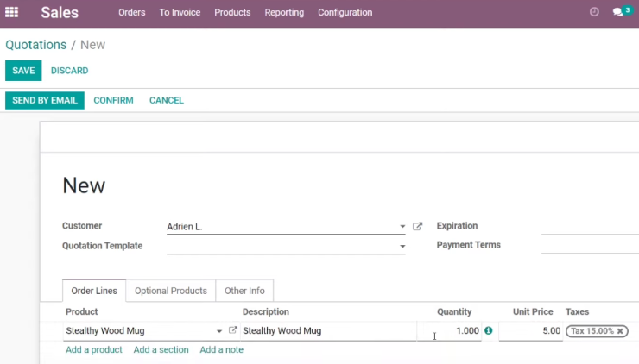Go back to Quotations breadcrumb
This screenshot has height=364, width=639.
[36, 45]
